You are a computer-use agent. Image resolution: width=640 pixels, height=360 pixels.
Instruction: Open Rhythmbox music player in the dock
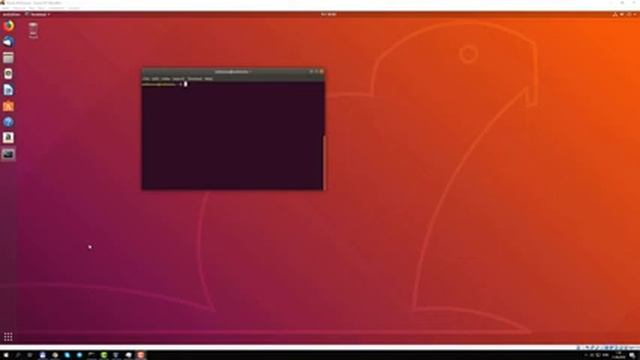[x=8, y=74]
